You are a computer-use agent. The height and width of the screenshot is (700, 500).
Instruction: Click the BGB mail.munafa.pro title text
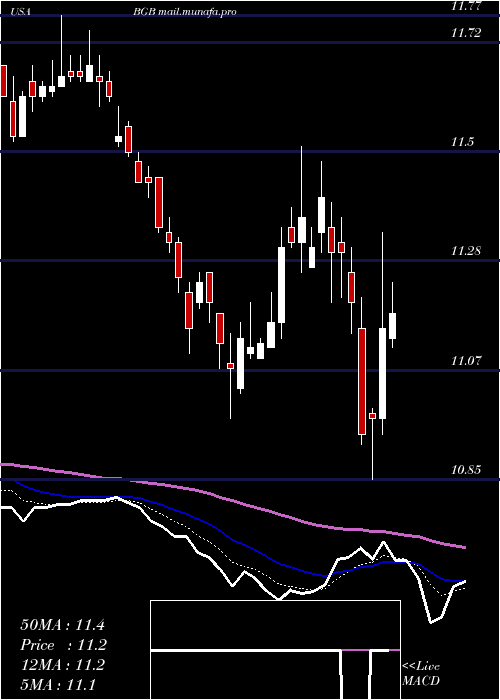click(x=184, y=12)
